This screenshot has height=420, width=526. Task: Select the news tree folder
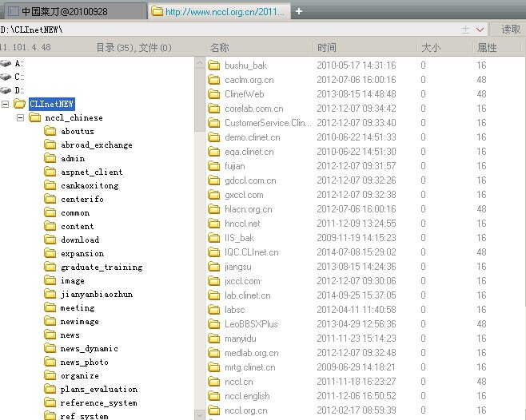click(70, 335)
